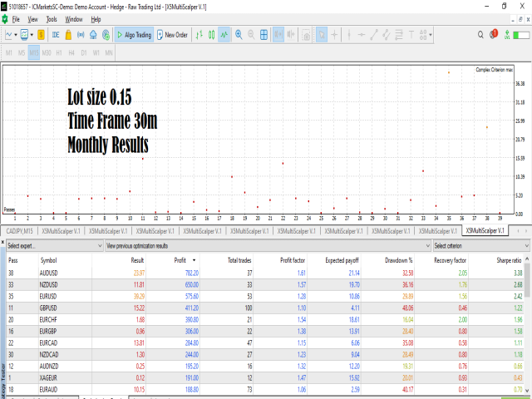Open the Select expert dropdown

click(x=55, y=246)
